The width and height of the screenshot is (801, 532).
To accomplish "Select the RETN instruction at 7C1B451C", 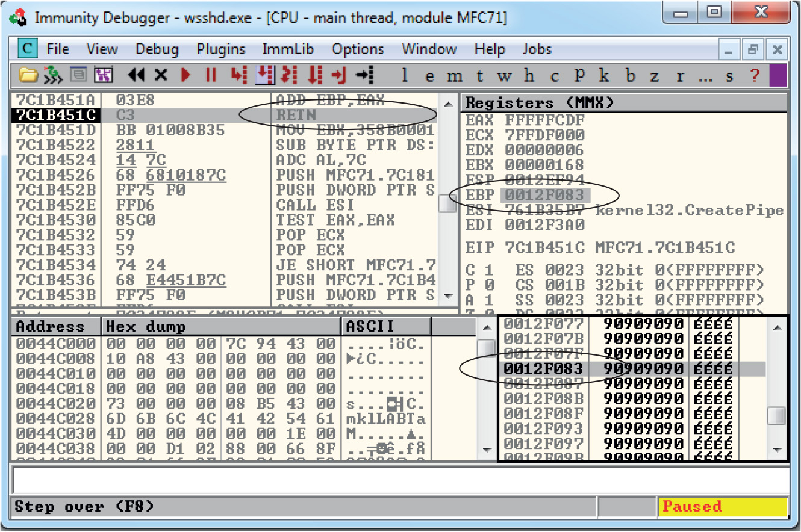I will 296,114.
